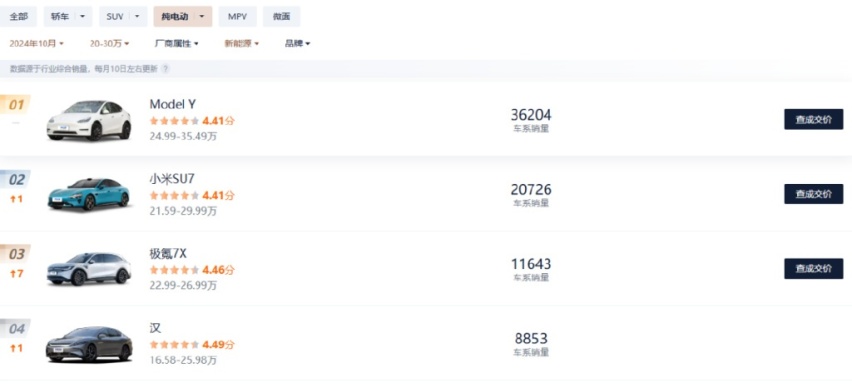Viewport: 852px width, 388px height.
Task: Expand the 厂商属性 filter
Action: (177, 43)
